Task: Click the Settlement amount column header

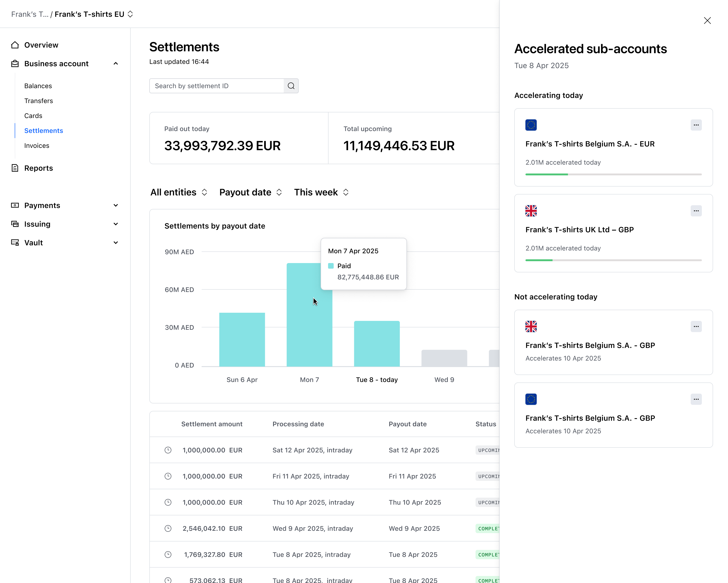Action: tap(212, 424)
